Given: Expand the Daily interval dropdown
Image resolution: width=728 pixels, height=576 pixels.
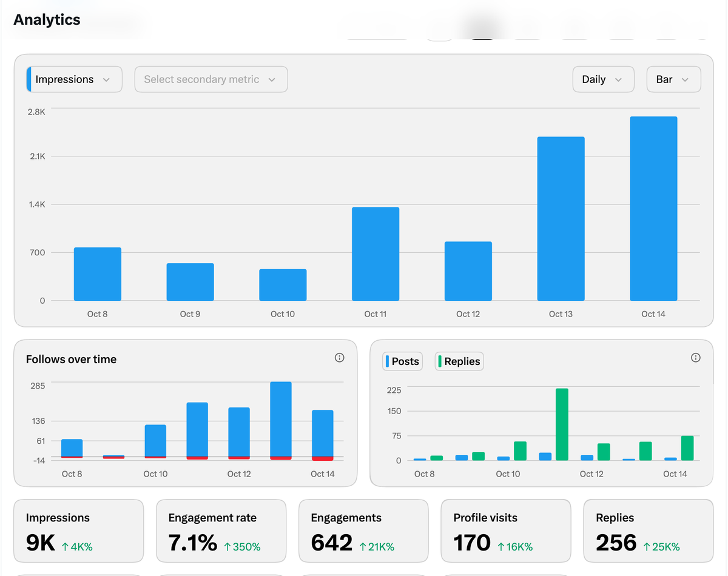Looking at the screenshot, I should (604, 79).
